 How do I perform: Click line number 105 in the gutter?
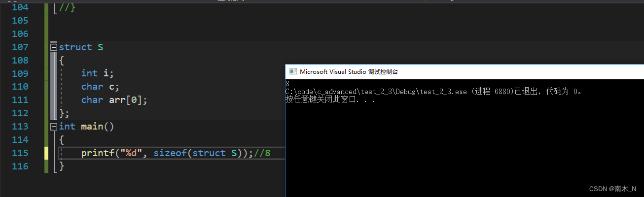pos(19,21)
